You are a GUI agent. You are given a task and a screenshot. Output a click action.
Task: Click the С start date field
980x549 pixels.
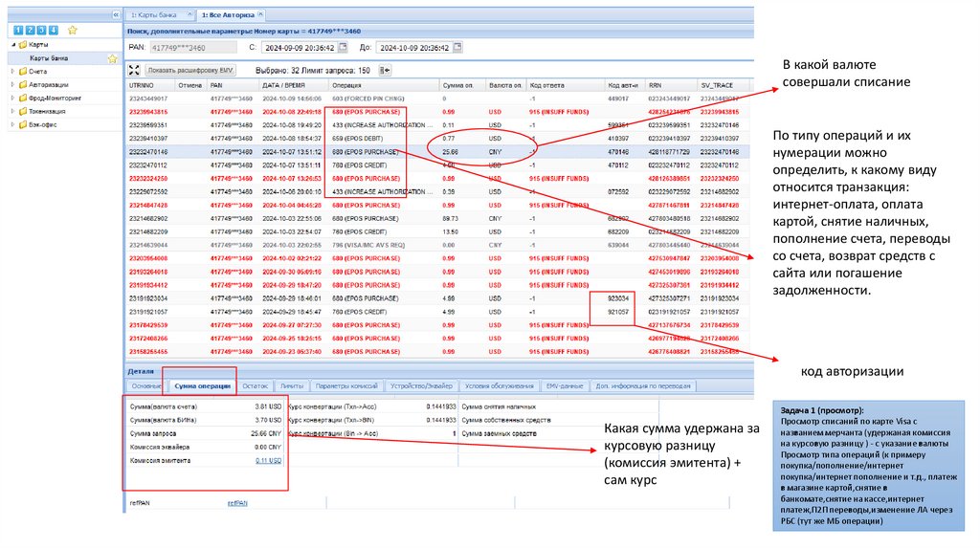[300, 48]
